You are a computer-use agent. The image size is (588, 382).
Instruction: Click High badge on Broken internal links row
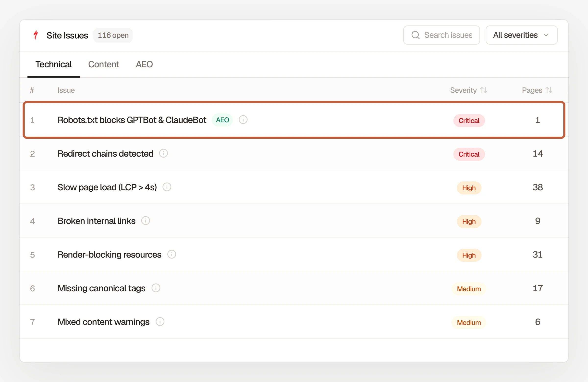point(469,222)
